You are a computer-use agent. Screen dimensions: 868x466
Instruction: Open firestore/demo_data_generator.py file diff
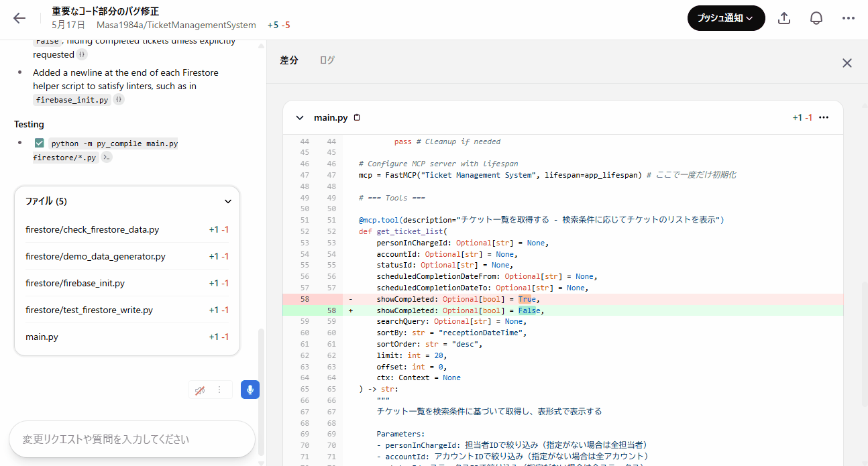(x=127, y=256)
